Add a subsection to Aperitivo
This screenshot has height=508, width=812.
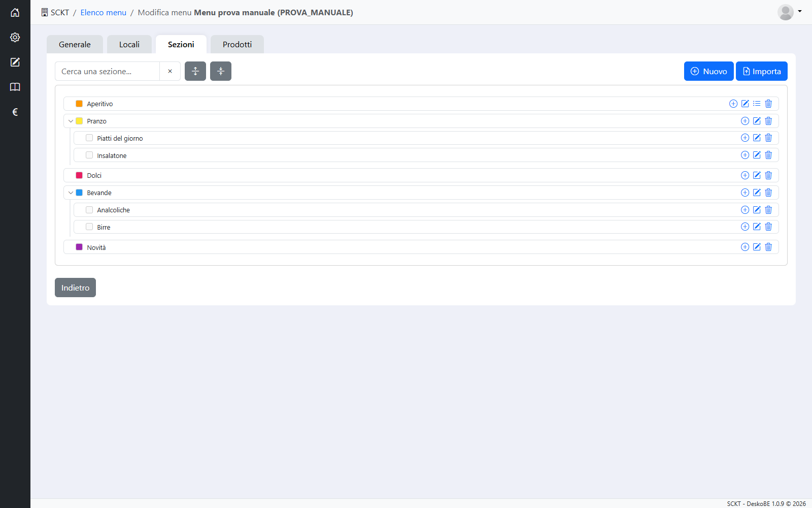click(733, 104)
